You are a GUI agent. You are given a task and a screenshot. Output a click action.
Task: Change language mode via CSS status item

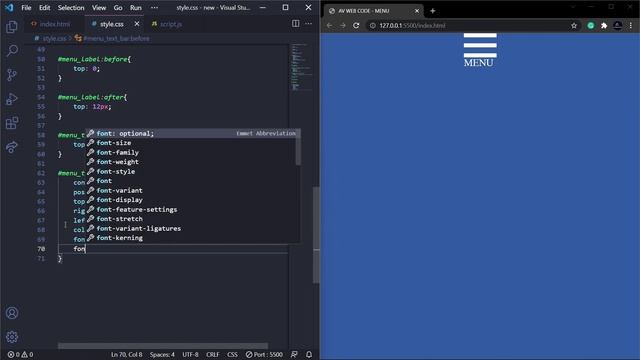pyautogui.click(x=232, y=354)
